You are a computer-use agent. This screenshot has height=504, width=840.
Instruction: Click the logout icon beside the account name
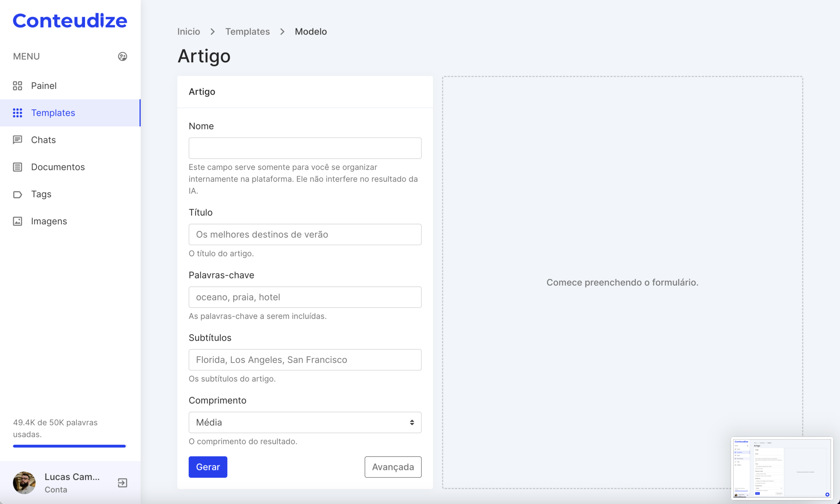122,483
